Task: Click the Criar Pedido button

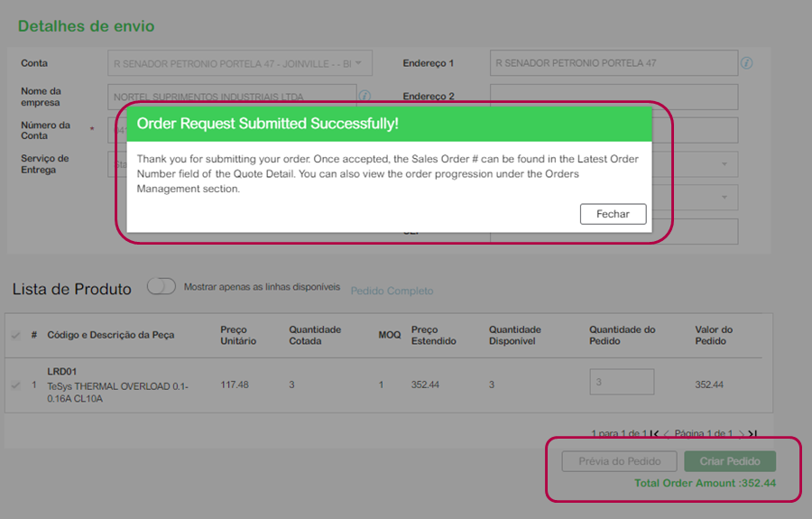Action: [730, 461]
